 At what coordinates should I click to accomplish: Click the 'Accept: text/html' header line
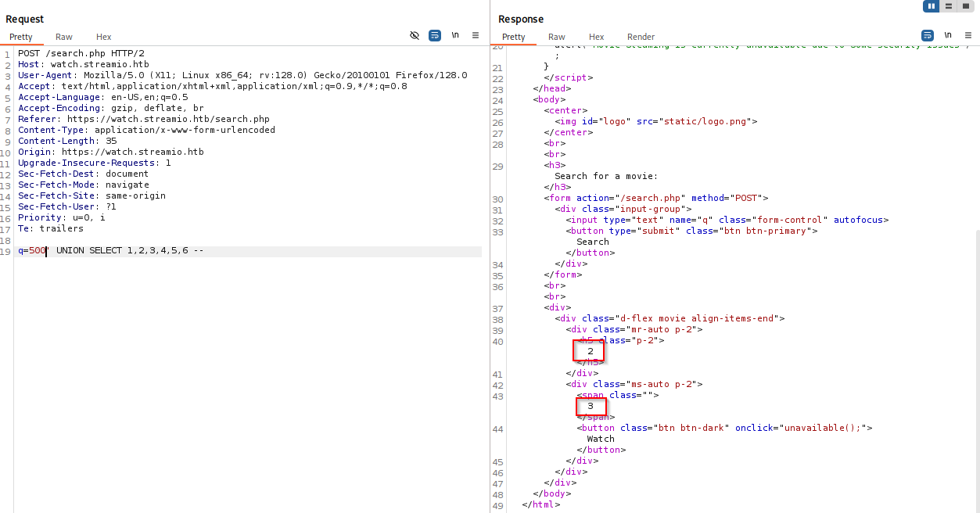click(213, 86)
